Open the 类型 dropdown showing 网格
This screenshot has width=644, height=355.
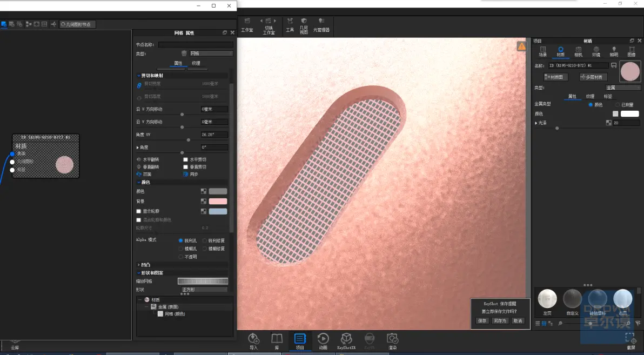[x=211, y=53]
